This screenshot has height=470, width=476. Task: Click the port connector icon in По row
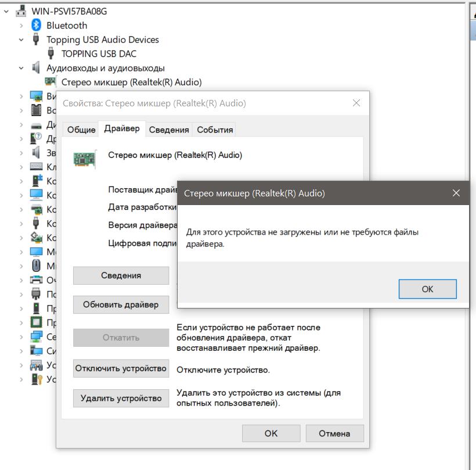tap(36, 294)
